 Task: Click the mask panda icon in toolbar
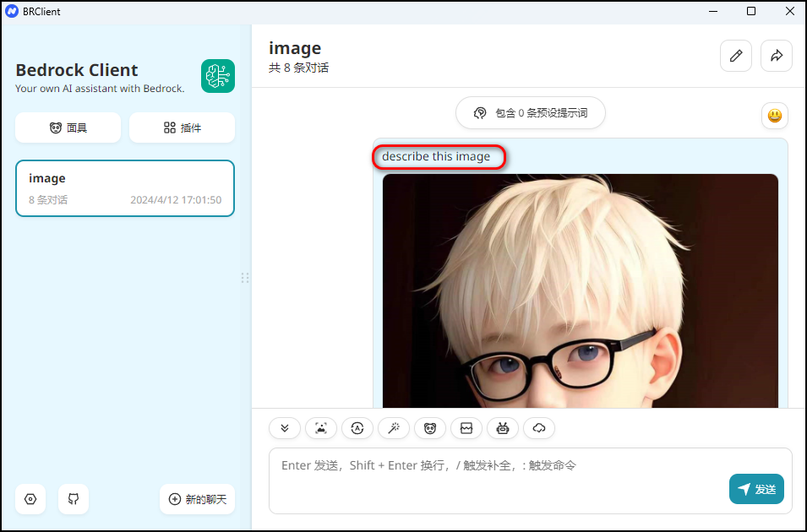point(430,428)
